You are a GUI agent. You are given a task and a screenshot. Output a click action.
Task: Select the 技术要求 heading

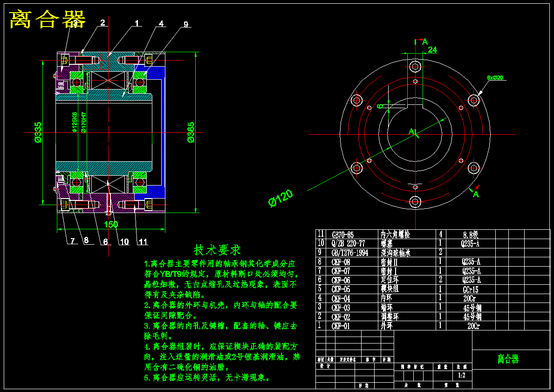(x=217, y=250)
